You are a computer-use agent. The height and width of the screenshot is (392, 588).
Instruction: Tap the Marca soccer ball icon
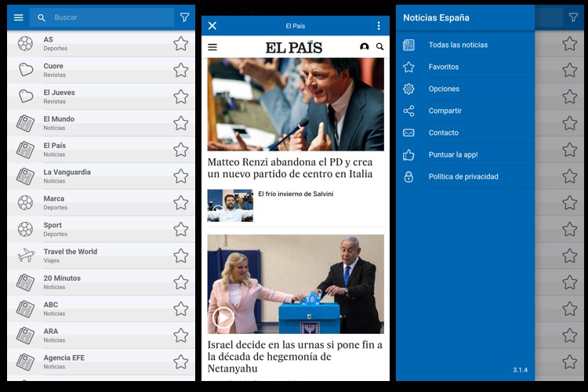click(x=26, y=202)
